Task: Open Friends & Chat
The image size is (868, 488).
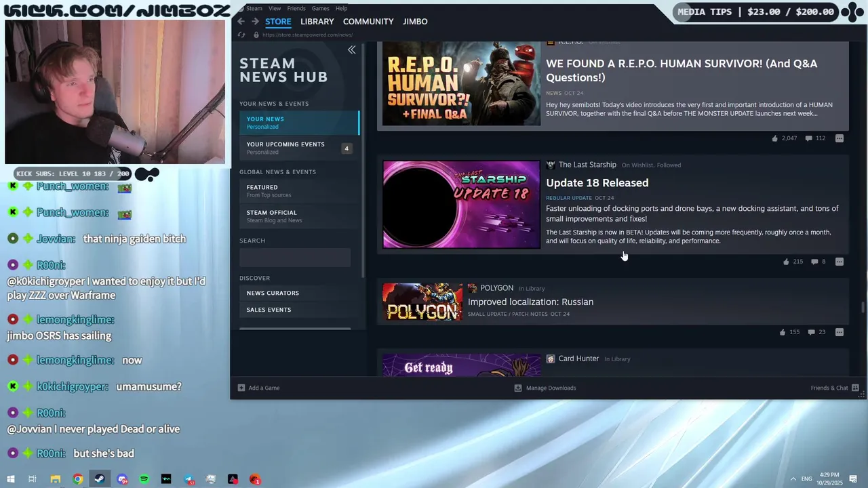Action: tap(835, 388)
